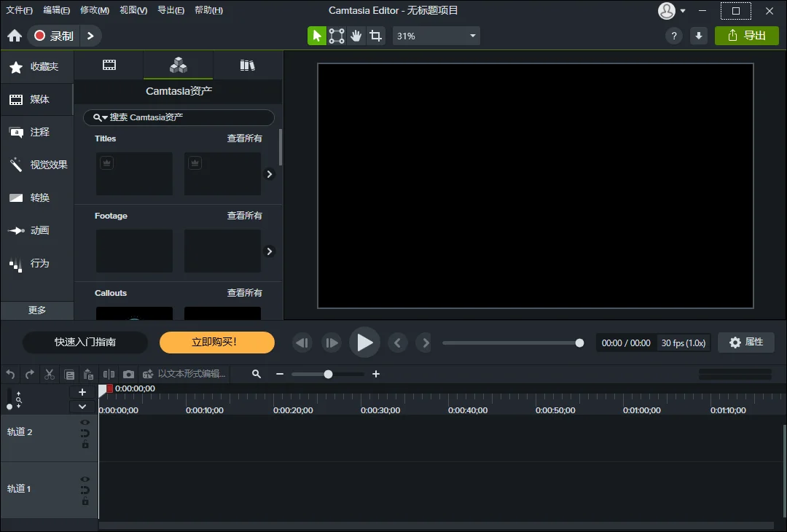Viewport: 787px width, 532px height.
Task: Click 查看所有 next to Footage
Action: [244, 216]
